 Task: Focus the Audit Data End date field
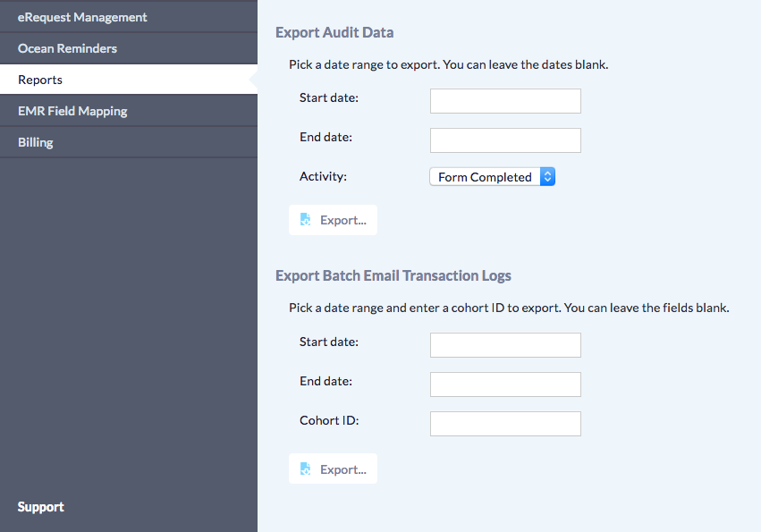pyautogui.click(x=505, y=140)
